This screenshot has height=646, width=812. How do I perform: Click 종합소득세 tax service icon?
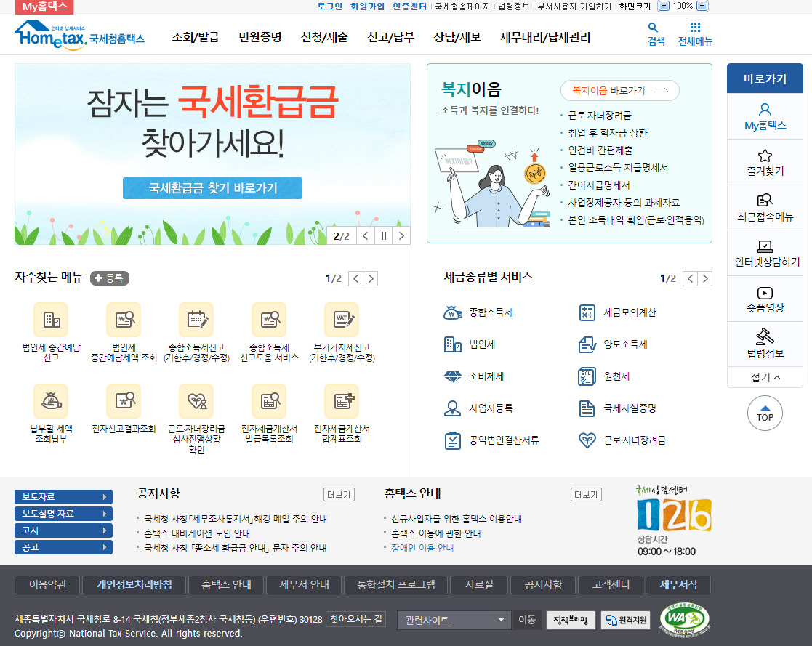[453, 312]
